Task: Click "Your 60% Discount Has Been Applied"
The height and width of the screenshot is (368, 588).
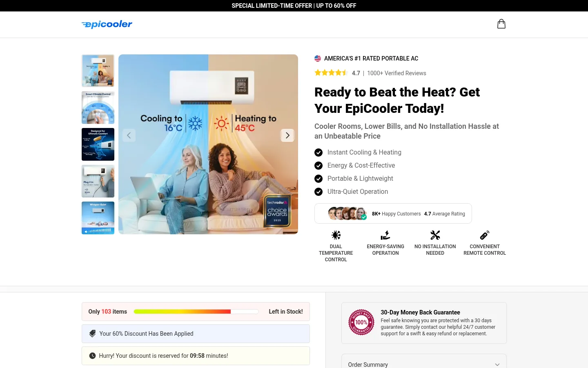Action: [x=146, y=334]
